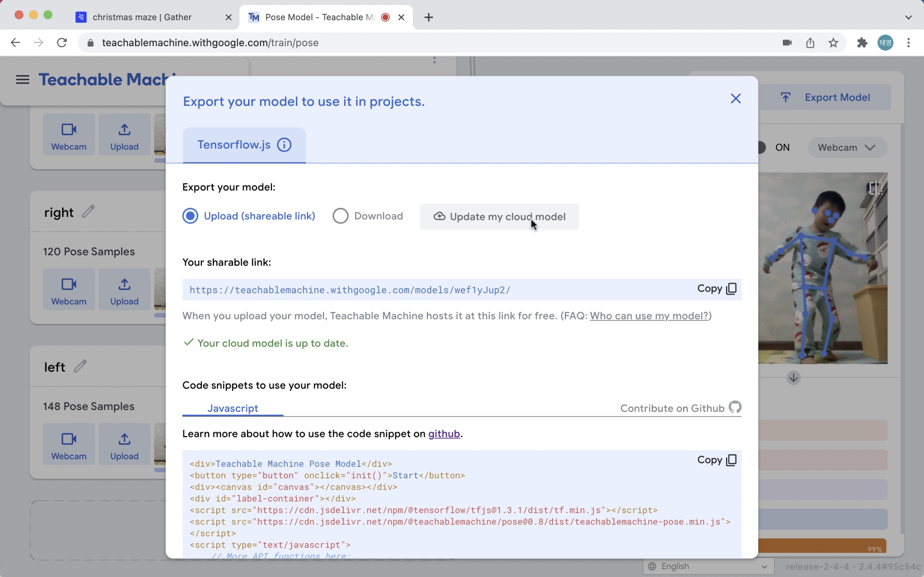This screenshot has height=577, width=924.
Task: Open the English language selector
Action: click(x=707, y=566)
